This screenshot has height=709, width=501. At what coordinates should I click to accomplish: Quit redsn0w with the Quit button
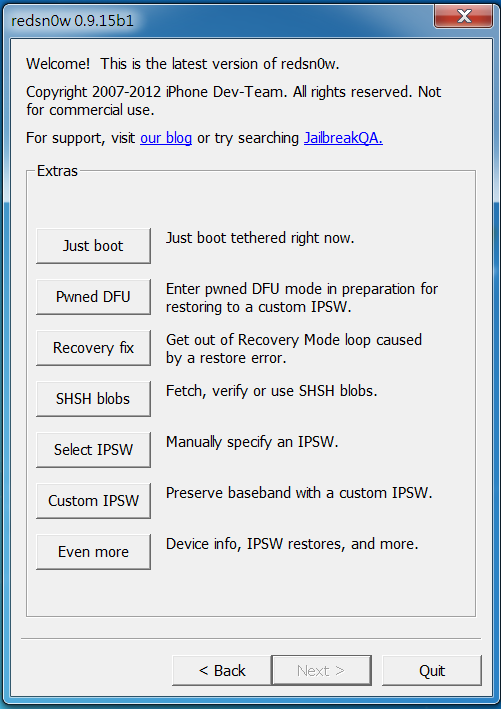coord(432,671)
